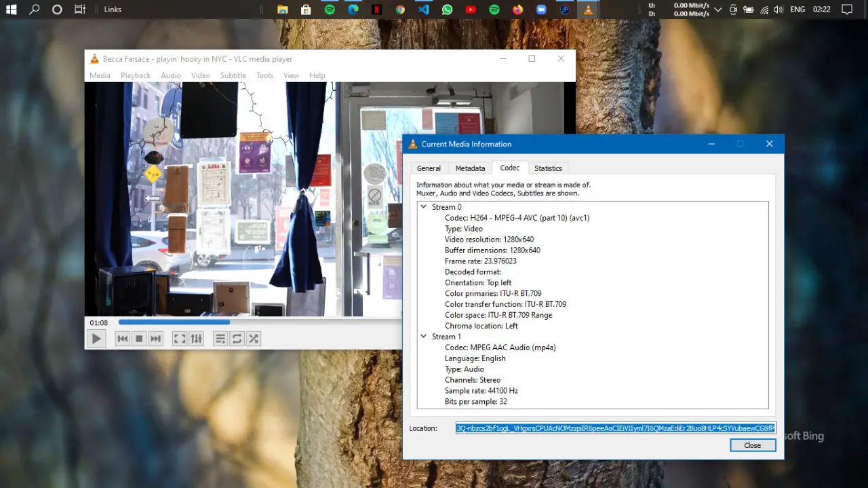Open the volume icon in system tray

tap(778, 10)
